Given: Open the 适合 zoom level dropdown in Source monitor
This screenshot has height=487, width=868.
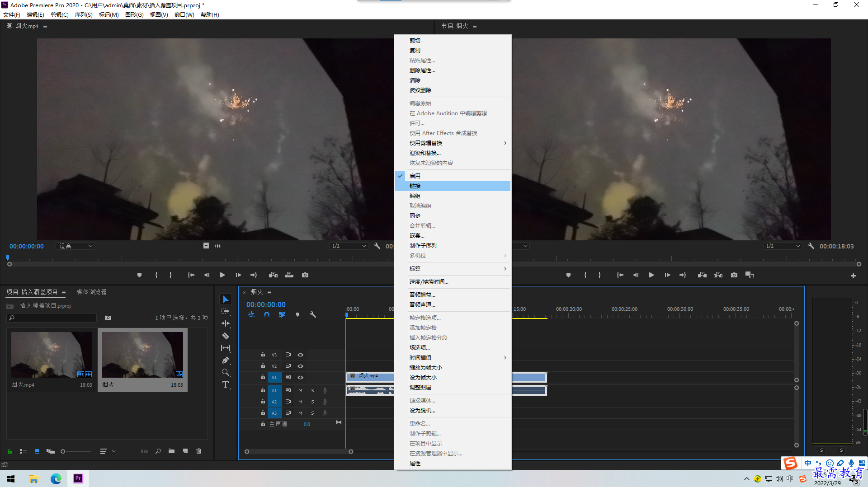Looking at the screenshot, I should tap(75, 246).
